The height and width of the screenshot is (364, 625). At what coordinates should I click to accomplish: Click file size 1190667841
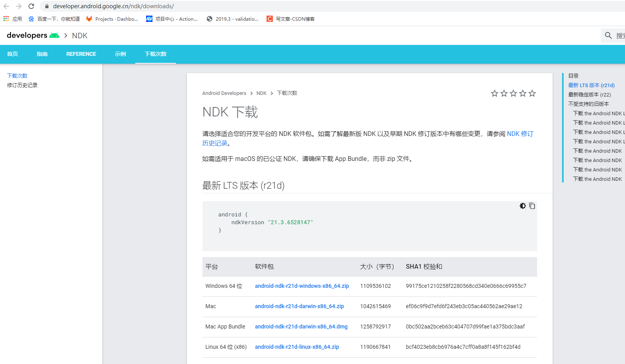[x=376, y=347]
